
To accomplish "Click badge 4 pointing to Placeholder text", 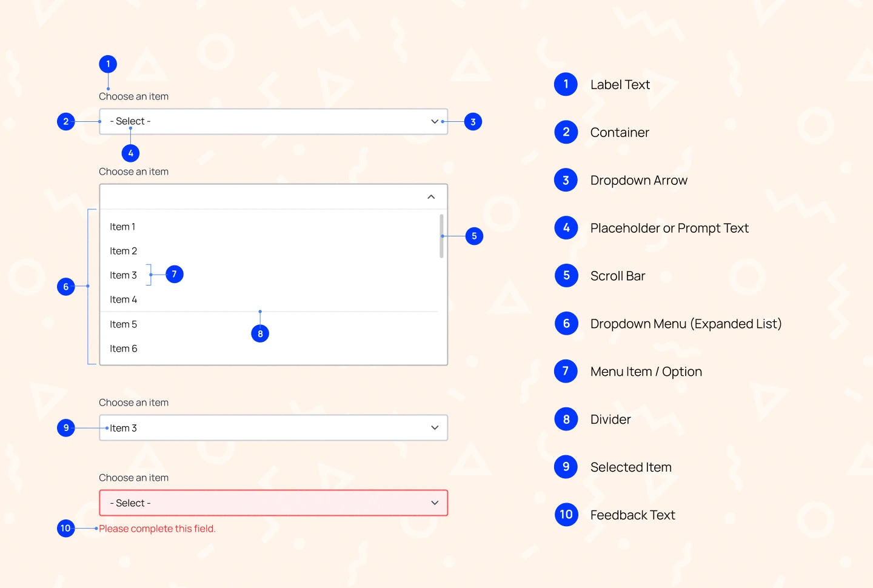I will (130, 153).
